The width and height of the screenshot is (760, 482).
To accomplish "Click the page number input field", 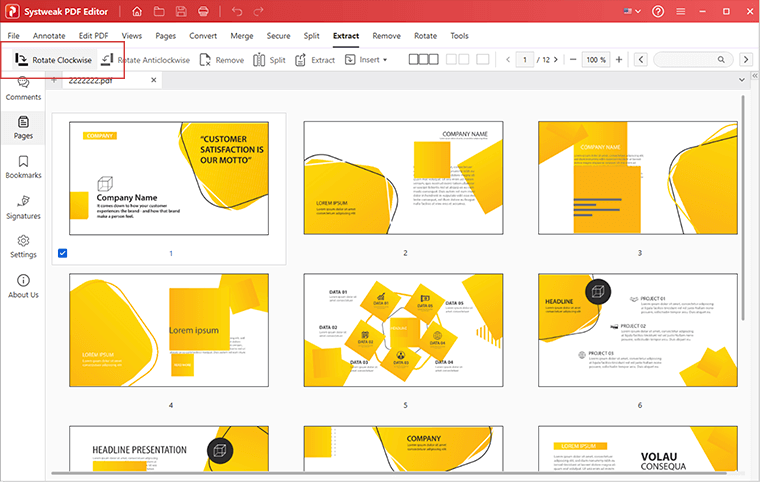I will (x=524, y=60).
